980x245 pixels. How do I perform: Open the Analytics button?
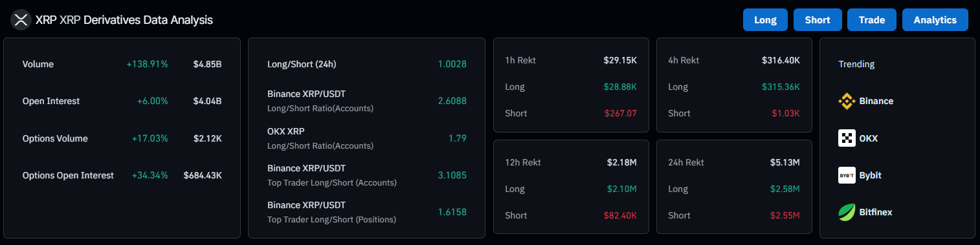point(935,20)
